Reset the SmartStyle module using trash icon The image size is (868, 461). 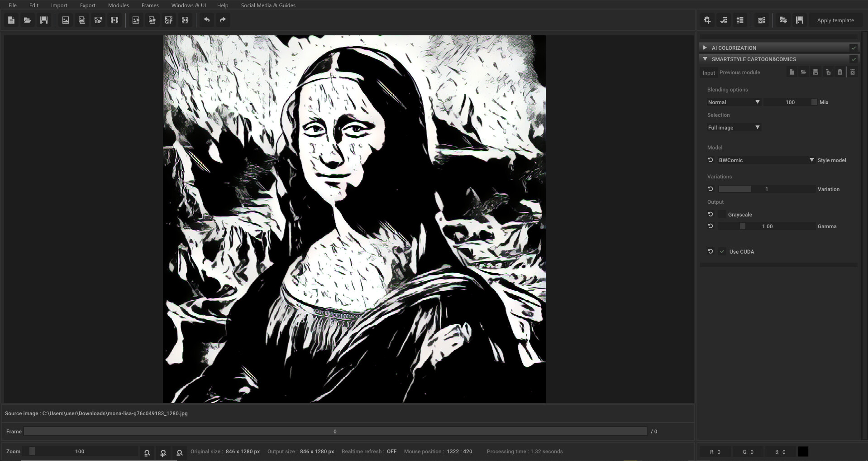click(852, 72)
